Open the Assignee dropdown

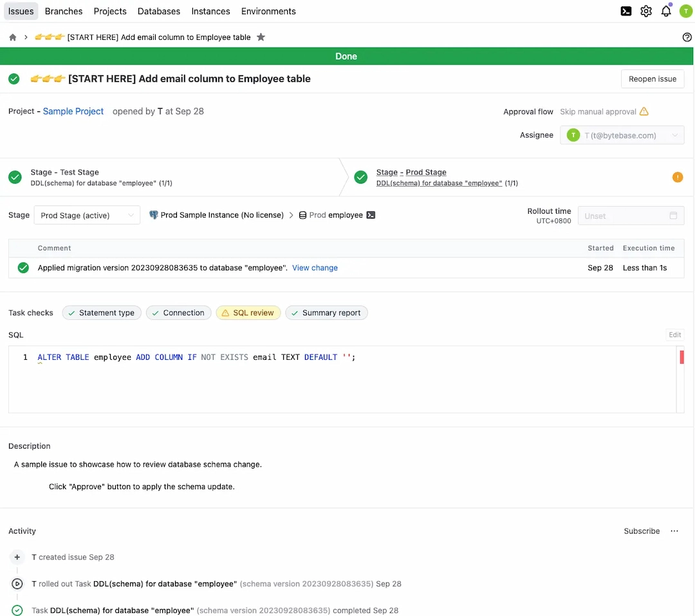click(x=622, y=135)
